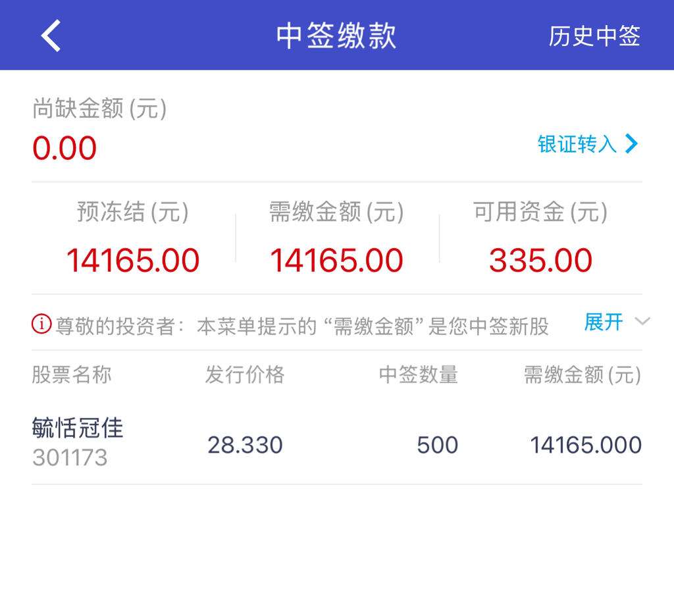
Task: Click the 发行价格 column header
Action: click(244, 375)
